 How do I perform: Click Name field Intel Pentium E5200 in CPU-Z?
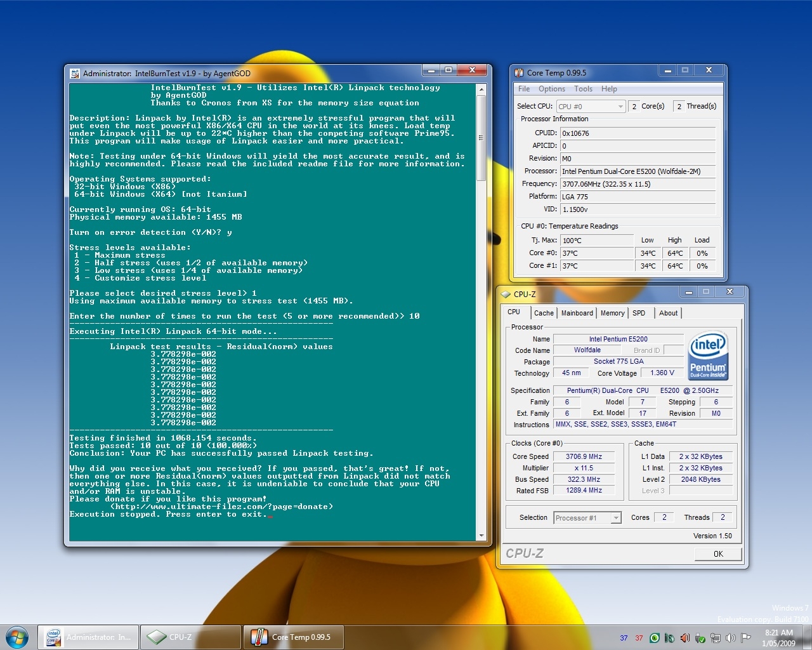click(x=619, y=339)
